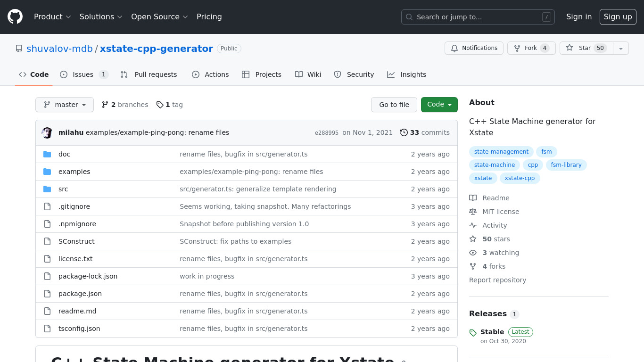The image size is (644, 362).
Task: Click the eye icon beside 3 watching
Action: (x=473, y=253)
